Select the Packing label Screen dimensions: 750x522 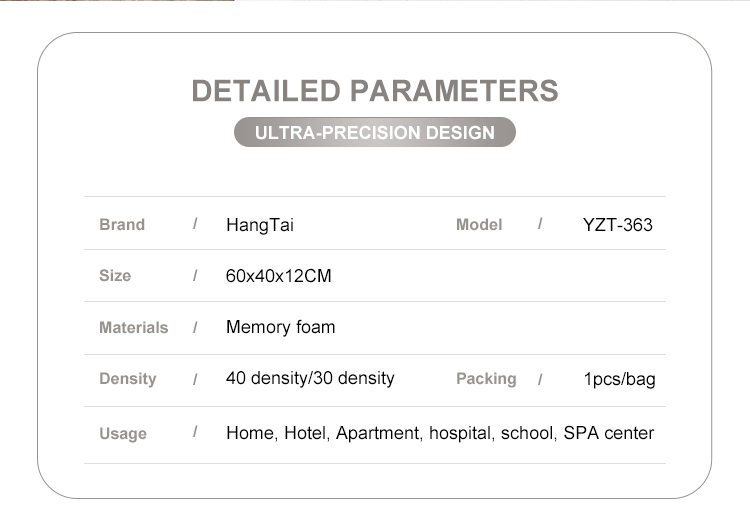click(486, 378)
